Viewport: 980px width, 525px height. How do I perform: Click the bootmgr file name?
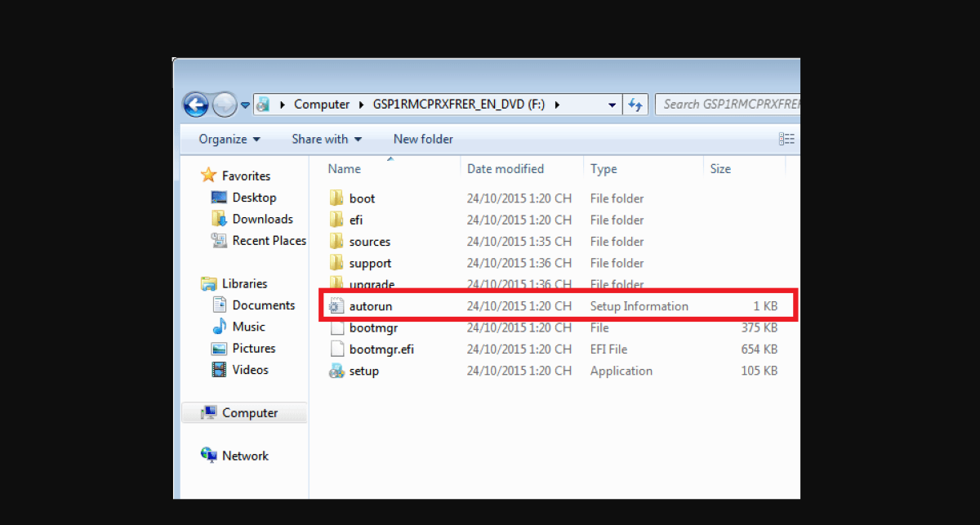click(x=373, y=328)
